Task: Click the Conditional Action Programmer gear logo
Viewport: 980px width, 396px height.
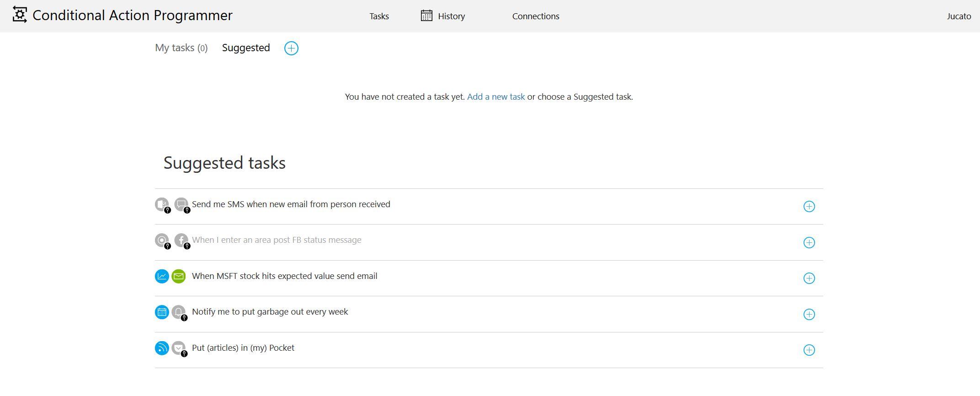Action: tap(20, 15)
